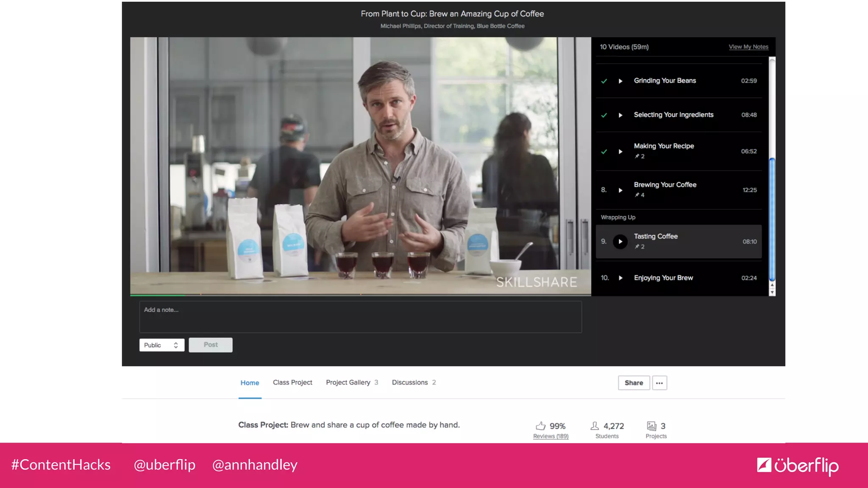Play the Grinding Your Beans video

pyautogui.click(x=620, y=81)
